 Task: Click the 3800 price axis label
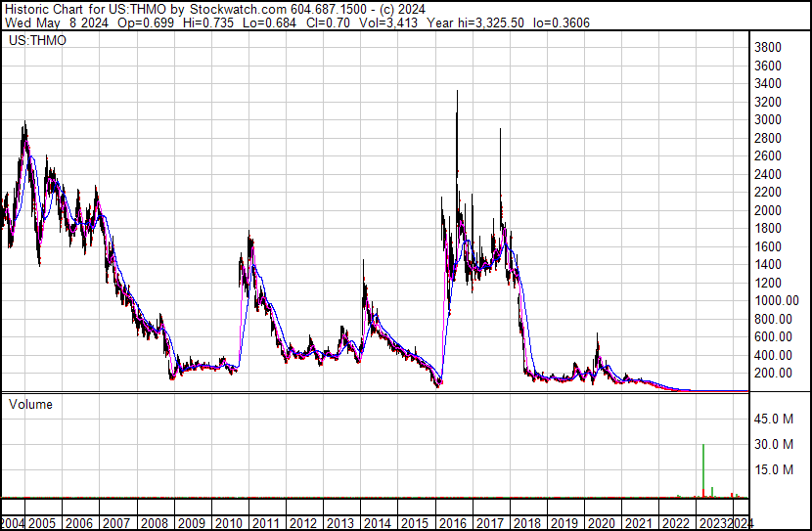(x=767, y=48)
